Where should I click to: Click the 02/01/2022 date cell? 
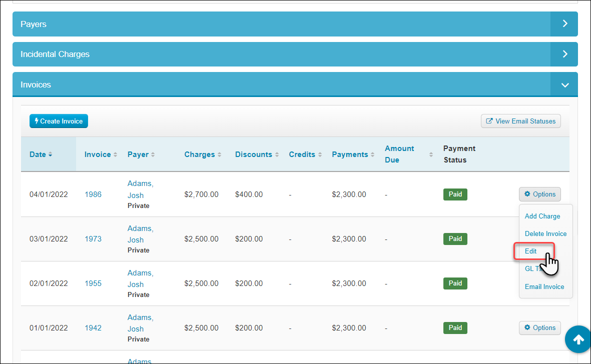coord(49,283)
